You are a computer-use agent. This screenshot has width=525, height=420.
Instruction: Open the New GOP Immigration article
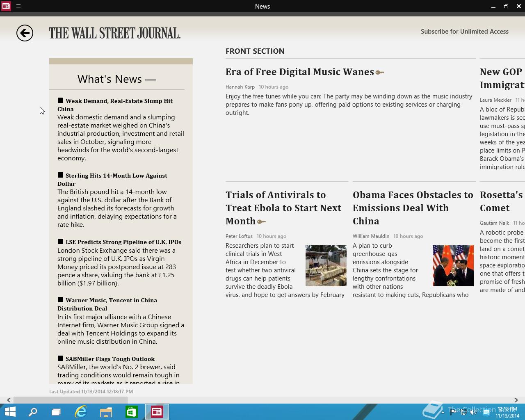(502, 78)
